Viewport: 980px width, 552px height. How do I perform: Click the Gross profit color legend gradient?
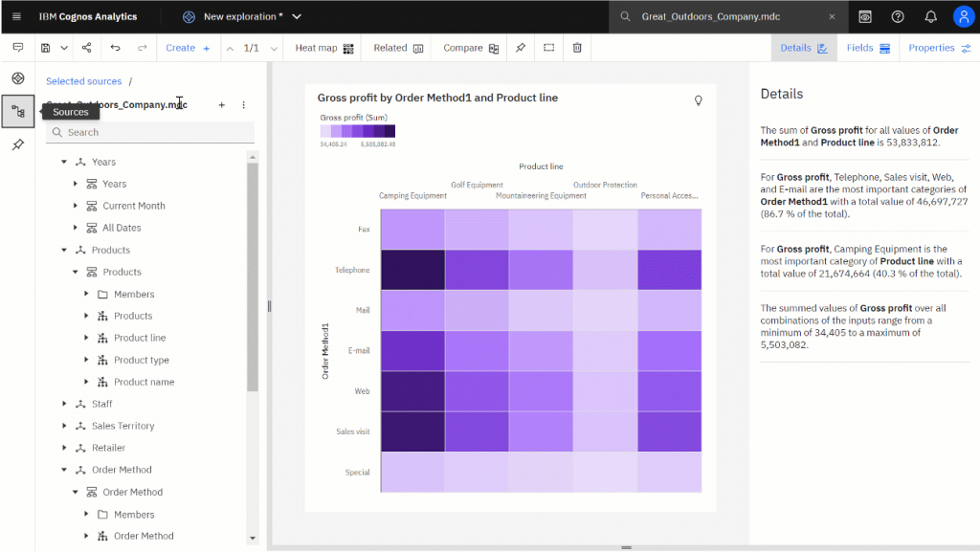pos(356,132)
